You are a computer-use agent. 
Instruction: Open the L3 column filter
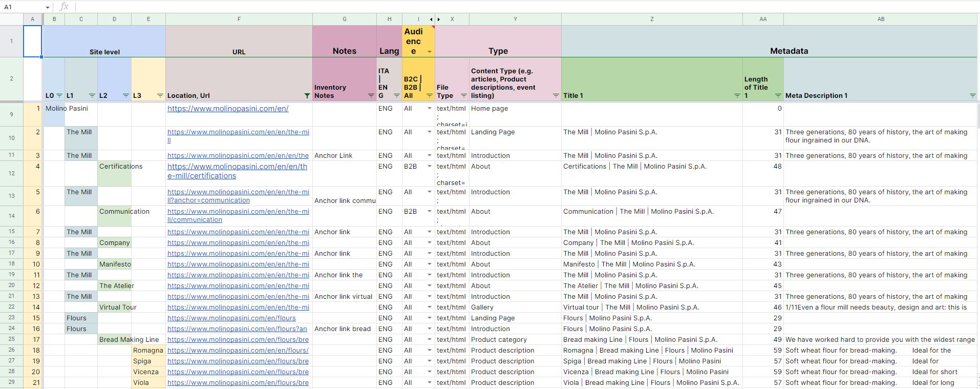160,96
